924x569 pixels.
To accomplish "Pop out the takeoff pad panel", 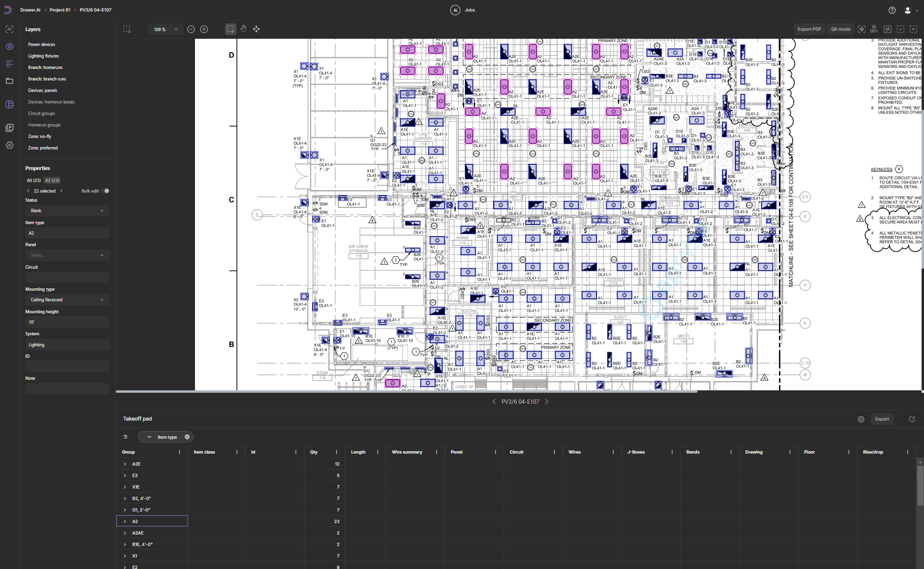I will click(912, 419).
